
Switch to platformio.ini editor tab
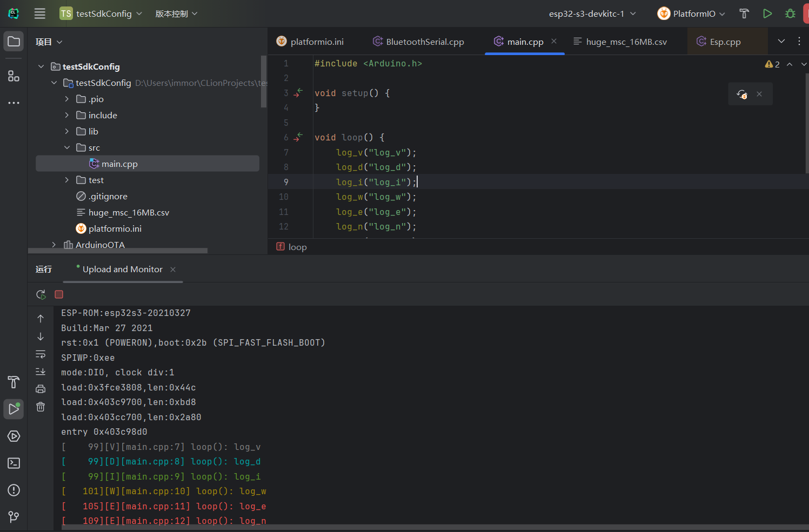(310, 42)
